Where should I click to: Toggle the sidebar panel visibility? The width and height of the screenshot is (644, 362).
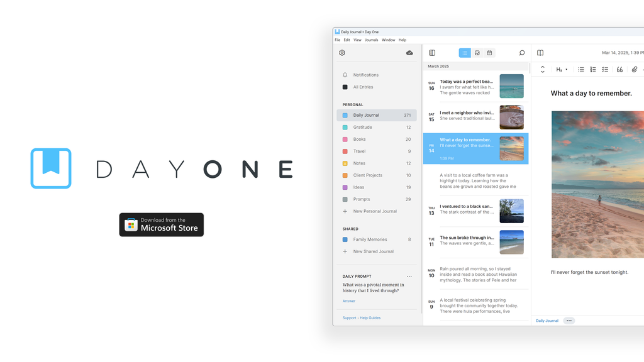(x=432, y=53)
